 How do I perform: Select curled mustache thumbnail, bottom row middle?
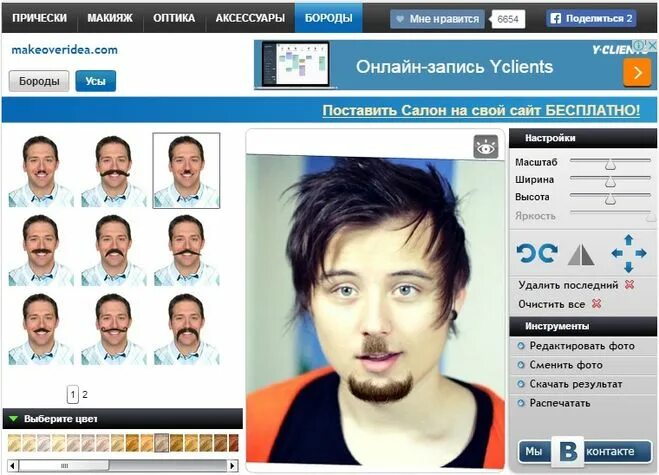coord(113,329)
